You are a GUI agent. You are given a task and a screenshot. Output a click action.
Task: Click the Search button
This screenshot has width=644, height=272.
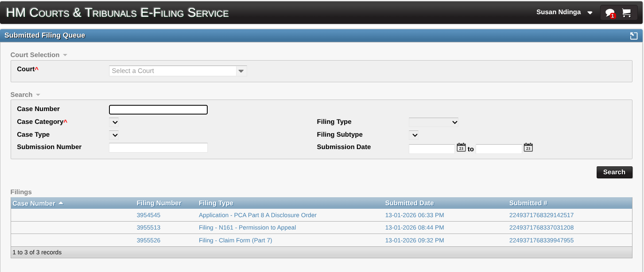point(614,172)
